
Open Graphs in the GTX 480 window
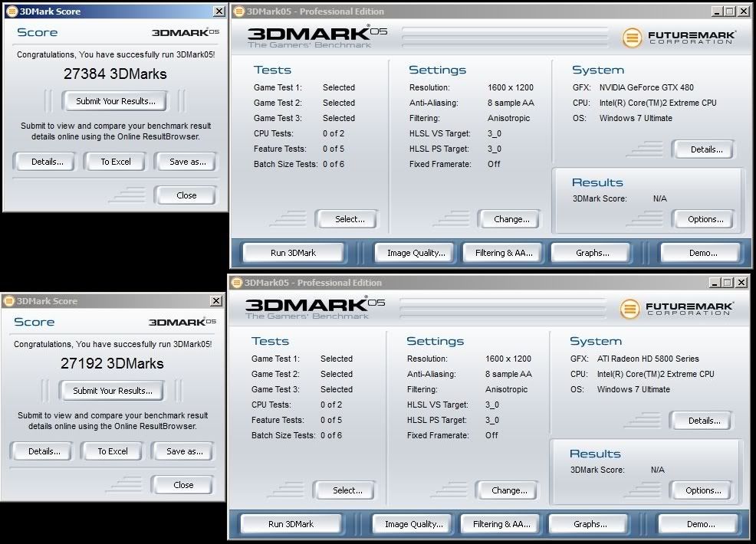click(x=592, y=253)
